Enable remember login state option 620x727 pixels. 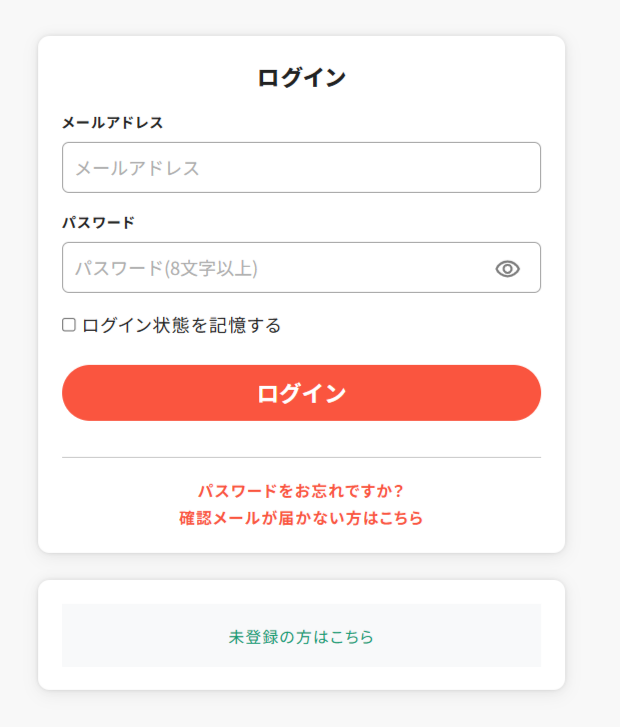[x=69, y=325]
